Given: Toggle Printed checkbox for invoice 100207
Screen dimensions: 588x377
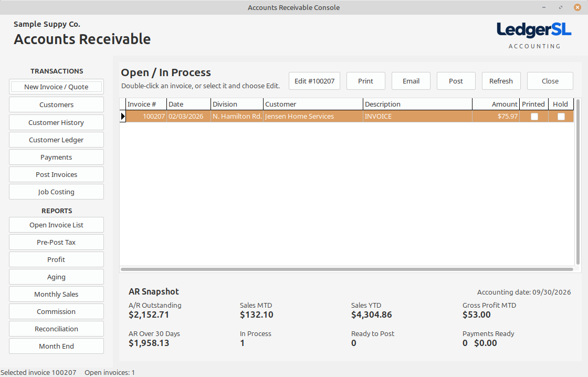Looking at the screenshot, I should (x=534, y=117).
